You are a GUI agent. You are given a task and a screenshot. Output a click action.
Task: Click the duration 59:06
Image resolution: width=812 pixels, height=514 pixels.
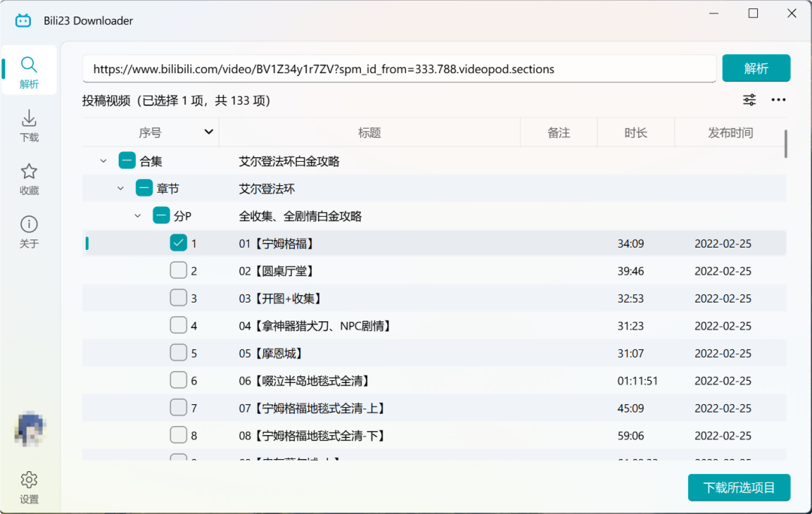coord(631,436)
